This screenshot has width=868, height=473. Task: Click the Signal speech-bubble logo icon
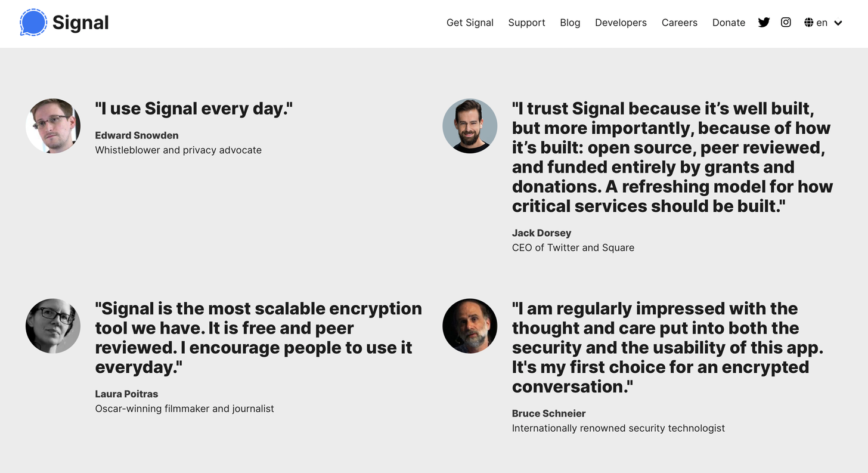click(x=33, y=22)
